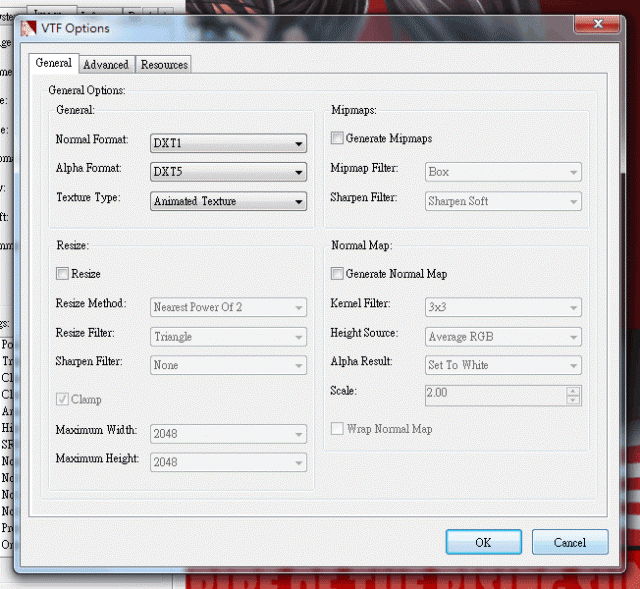Open the Resize Filter dropdown showing Triangle

[228, 337]
